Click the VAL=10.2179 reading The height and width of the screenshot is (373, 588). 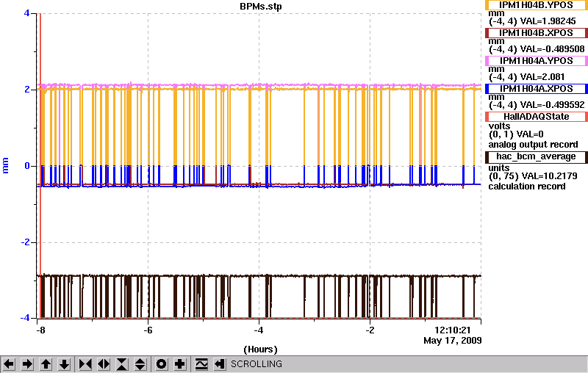point(549,176)
